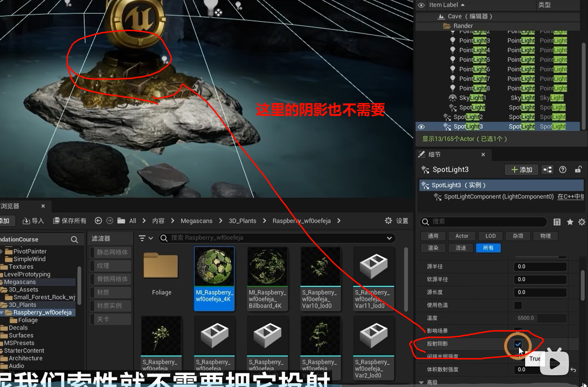Enable the 使用色温 checkbox
This screenshot has width=588, height=387.
(518, 305)
